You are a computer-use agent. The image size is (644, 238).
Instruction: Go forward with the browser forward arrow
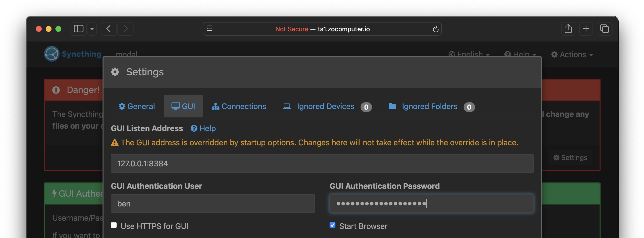[x=125, y=29]
